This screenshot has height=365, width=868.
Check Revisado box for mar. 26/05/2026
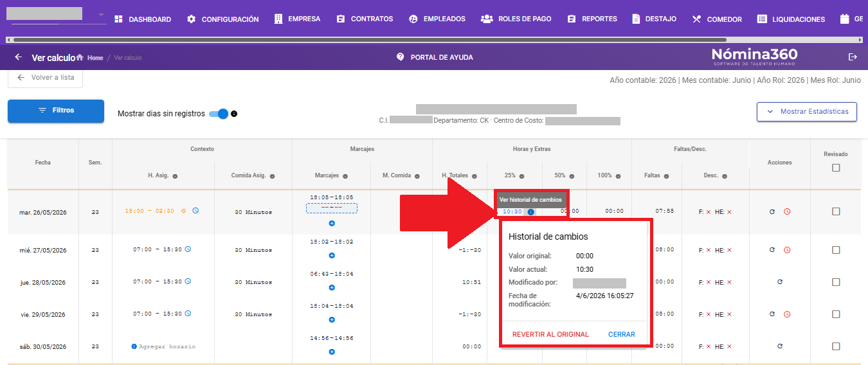click(836, 211)
